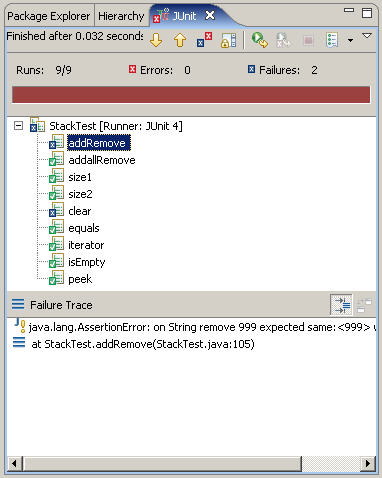
Task: Toggle show failures only filter
Action: (204, 40)
